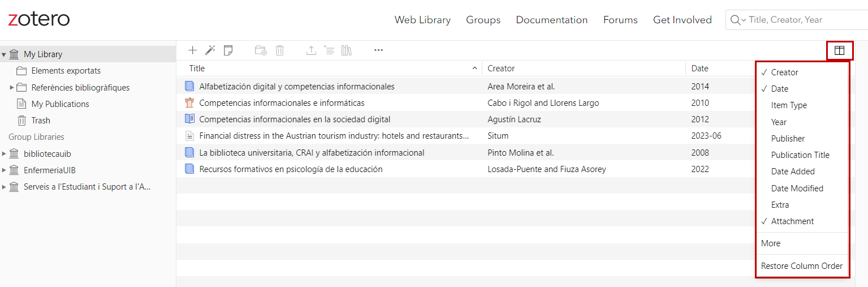Image resolution: width=868 pixels, height=287 pixels.
Task: Click the Trash bin icon in the sidebar
Action: (x=21, y=121)
